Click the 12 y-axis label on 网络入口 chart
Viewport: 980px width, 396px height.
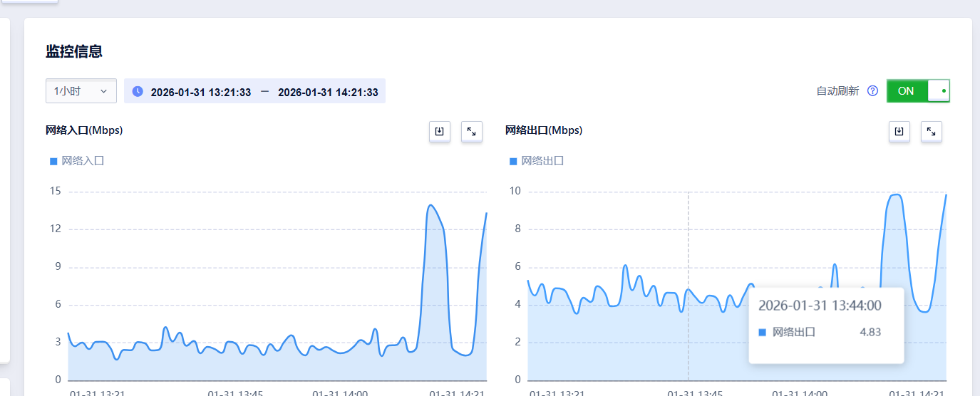pyautogui.click(x=56, y=229)
